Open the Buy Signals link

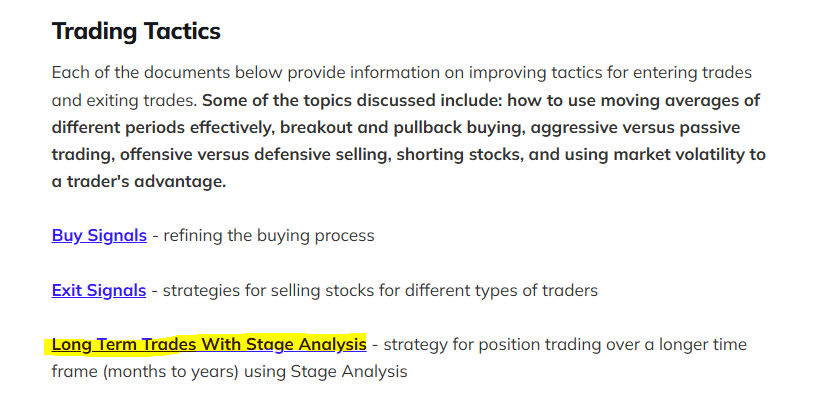(x=99, y=235)
